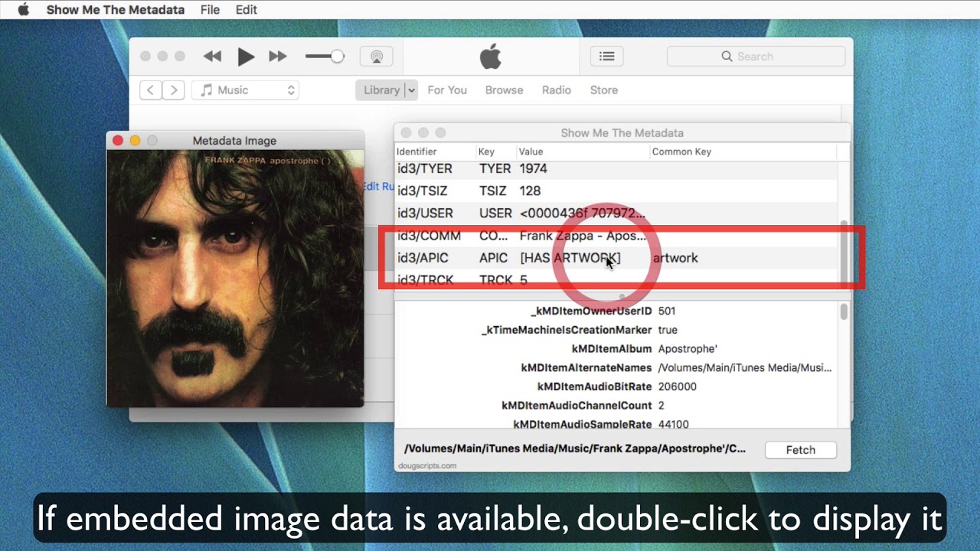Close the Metadata Image window
The width and height of the screenshot is (980, 551).
pos(117,140)
